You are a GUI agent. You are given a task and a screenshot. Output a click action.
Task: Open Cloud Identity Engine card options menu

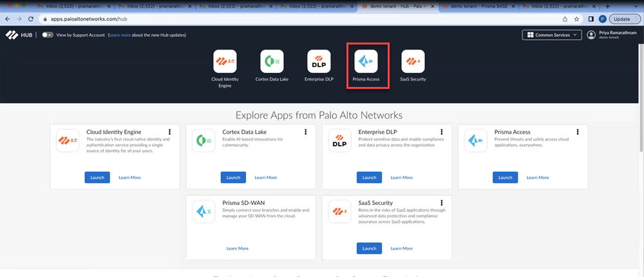tap(169, 132)
